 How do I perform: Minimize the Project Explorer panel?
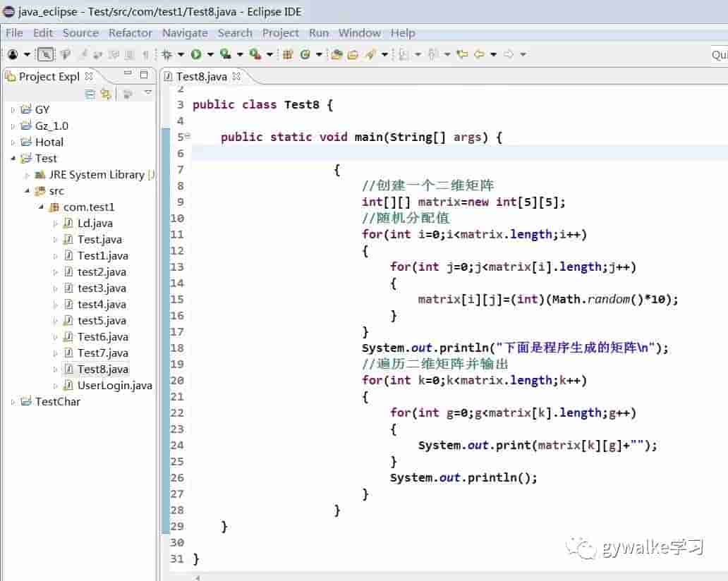point(128,73)
